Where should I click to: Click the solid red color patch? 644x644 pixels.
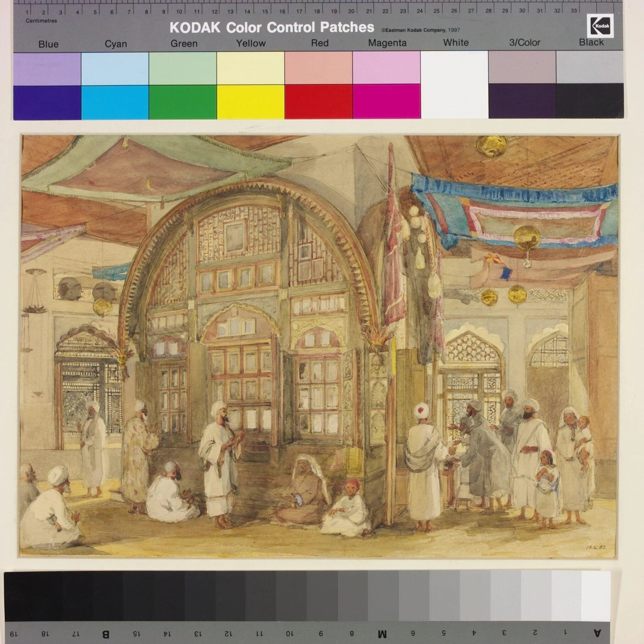319,101
